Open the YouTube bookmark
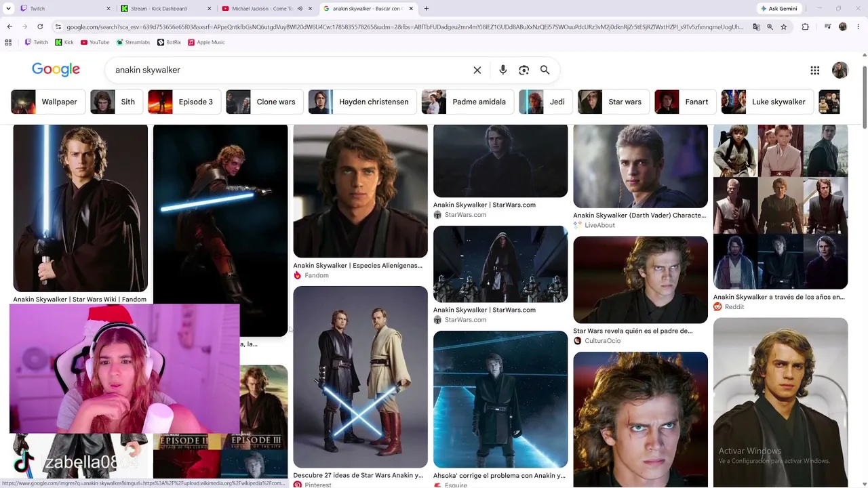868x488 pixels. 94,42
